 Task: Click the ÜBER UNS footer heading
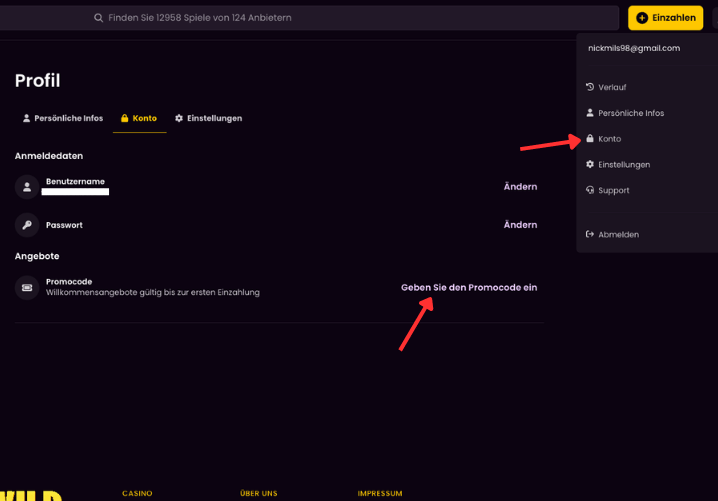point(259,493)
